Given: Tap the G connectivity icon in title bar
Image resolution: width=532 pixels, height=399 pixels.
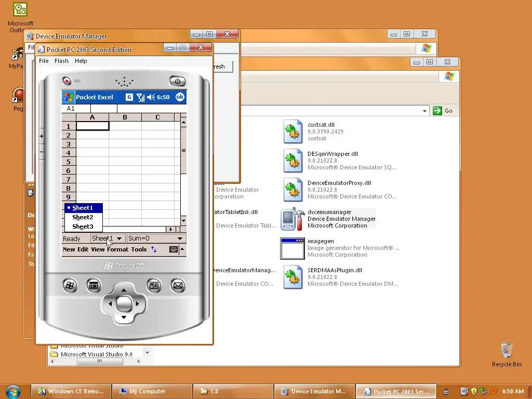Looking at the screenshot, I should coord(129,97).
